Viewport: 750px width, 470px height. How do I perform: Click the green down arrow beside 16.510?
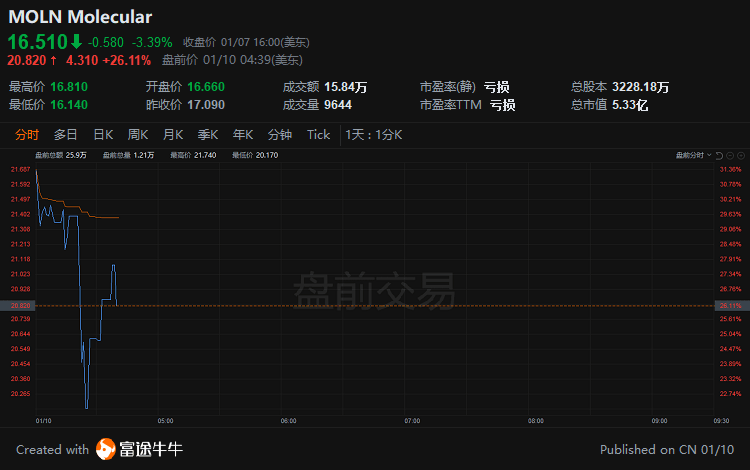coord(75,42)
